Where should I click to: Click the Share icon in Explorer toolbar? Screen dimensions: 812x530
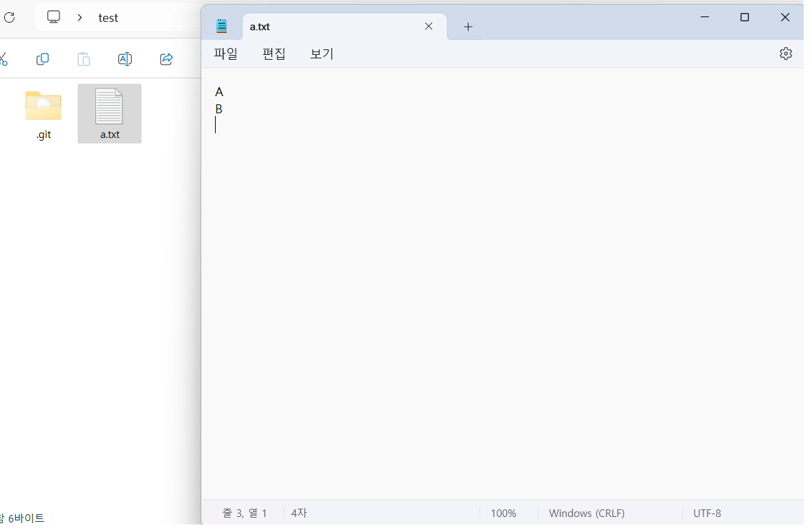[x=166, y=59]
